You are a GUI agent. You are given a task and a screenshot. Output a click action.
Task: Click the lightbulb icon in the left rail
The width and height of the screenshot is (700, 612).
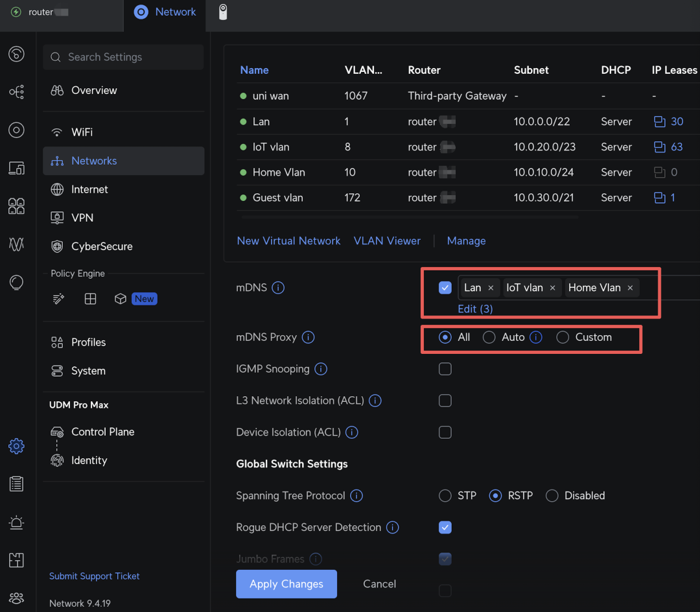pyautogui.click(x=16, y=282)
